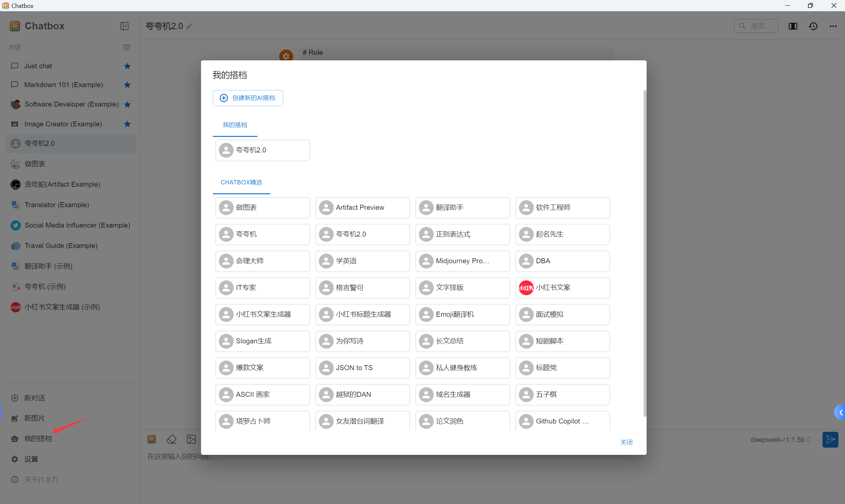Click 创建新的AI搭档 button
Screen dimensions: 845x504
tap(248, 98)
